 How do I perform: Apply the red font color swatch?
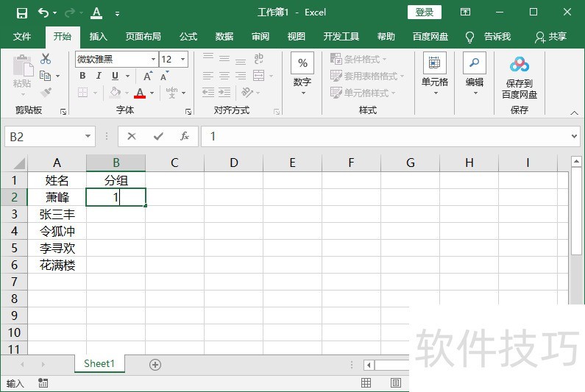140,93
